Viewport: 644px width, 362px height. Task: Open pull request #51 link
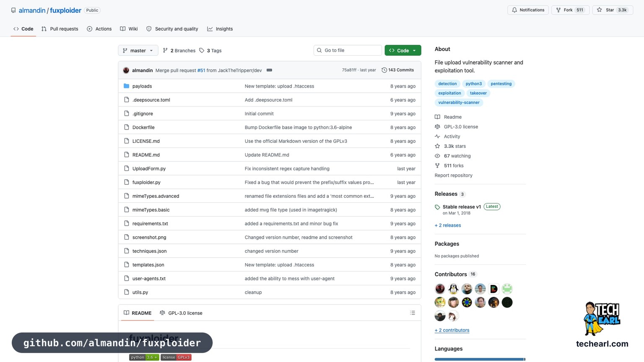[201, 70]
